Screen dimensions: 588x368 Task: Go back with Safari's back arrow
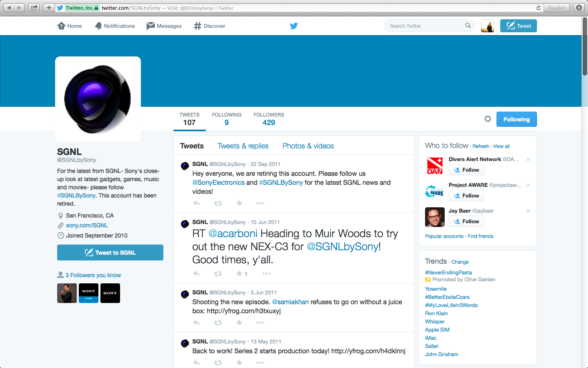coord(9,8)
